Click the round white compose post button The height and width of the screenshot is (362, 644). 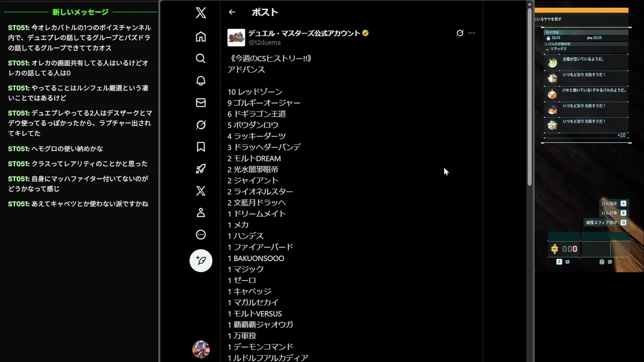click(201, 260)
